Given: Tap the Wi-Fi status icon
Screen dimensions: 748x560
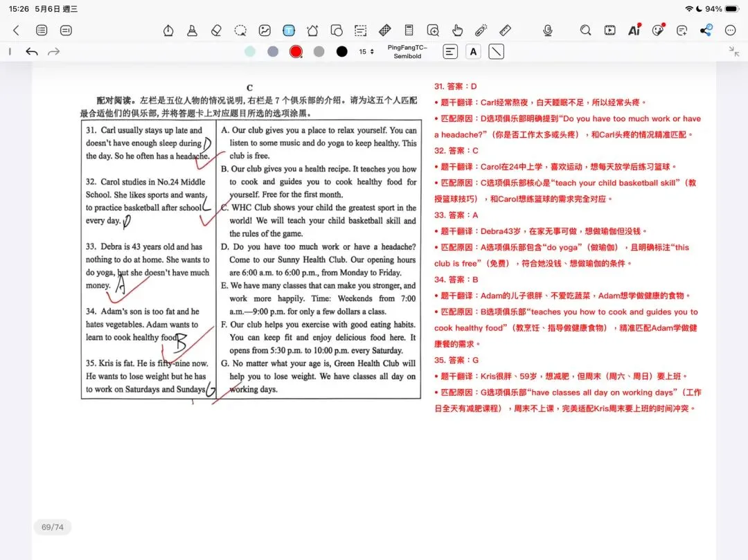Looking at the screenshot, I should pyautogui.click(x=689, y=9).
